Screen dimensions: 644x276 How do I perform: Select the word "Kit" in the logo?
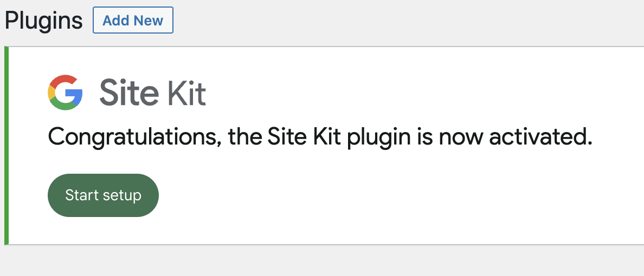(186, 93)
